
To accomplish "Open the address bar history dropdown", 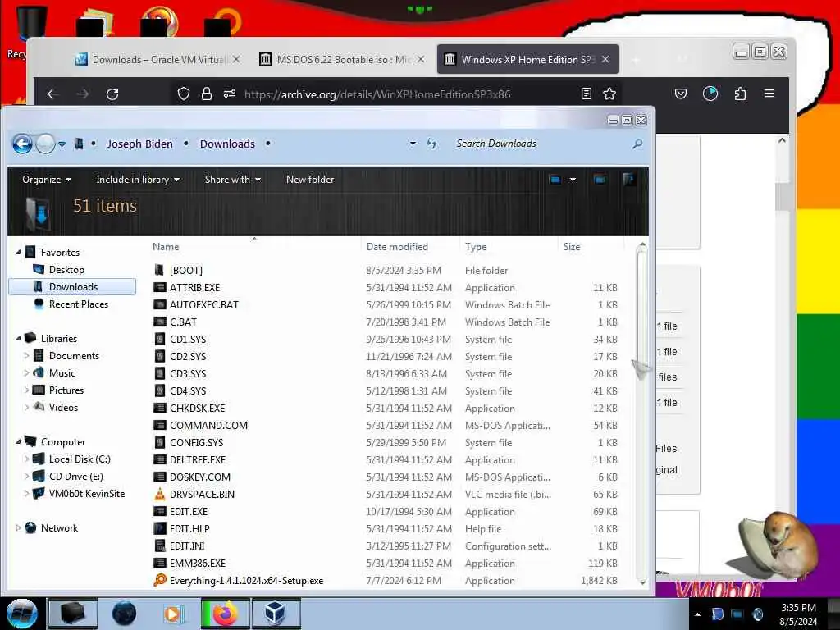I will pyautogui.click(x=413, y=144).
